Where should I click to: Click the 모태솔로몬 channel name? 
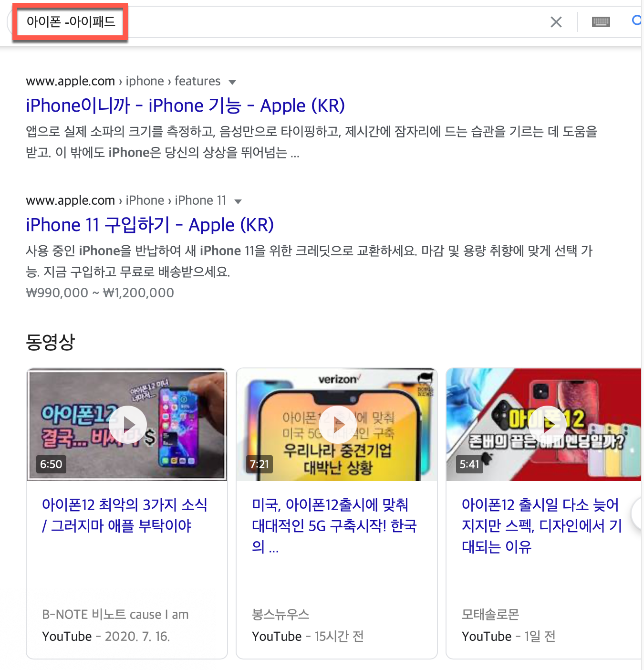490,614
